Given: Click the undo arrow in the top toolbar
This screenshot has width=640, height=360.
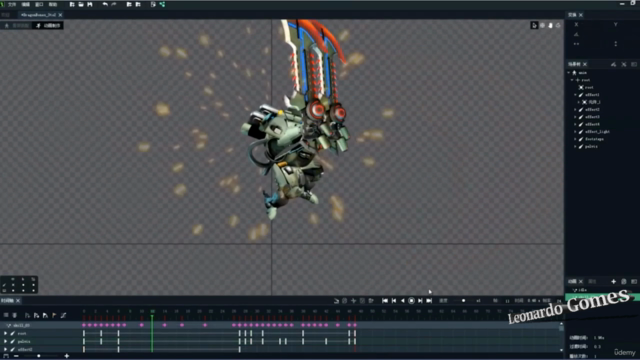Looking at the screenshot, I should click(x=105, y=4).
